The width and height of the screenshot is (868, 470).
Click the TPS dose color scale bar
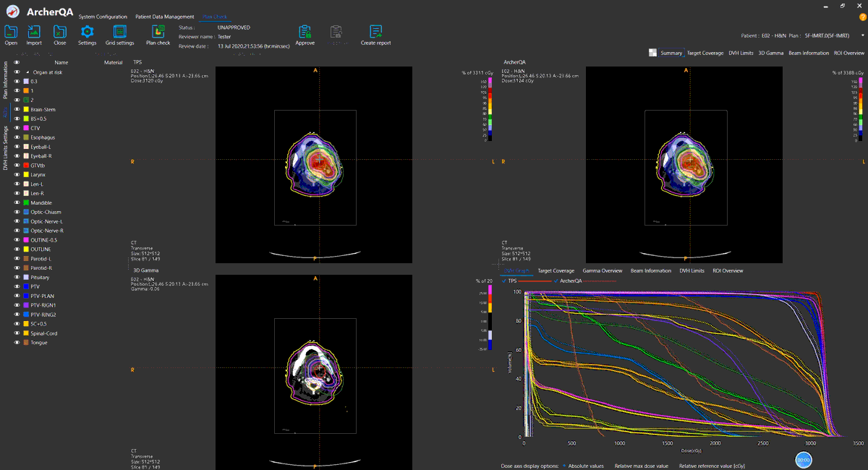click(490, 109)
